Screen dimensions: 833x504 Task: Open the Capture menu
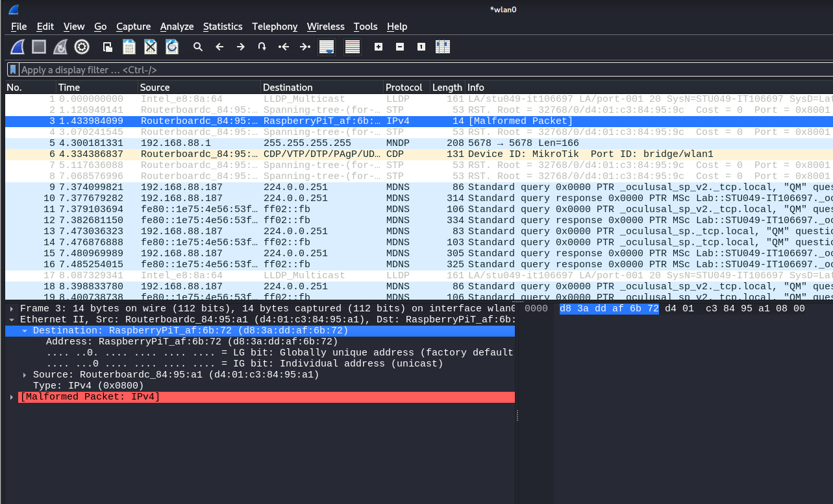pos(133,27)
